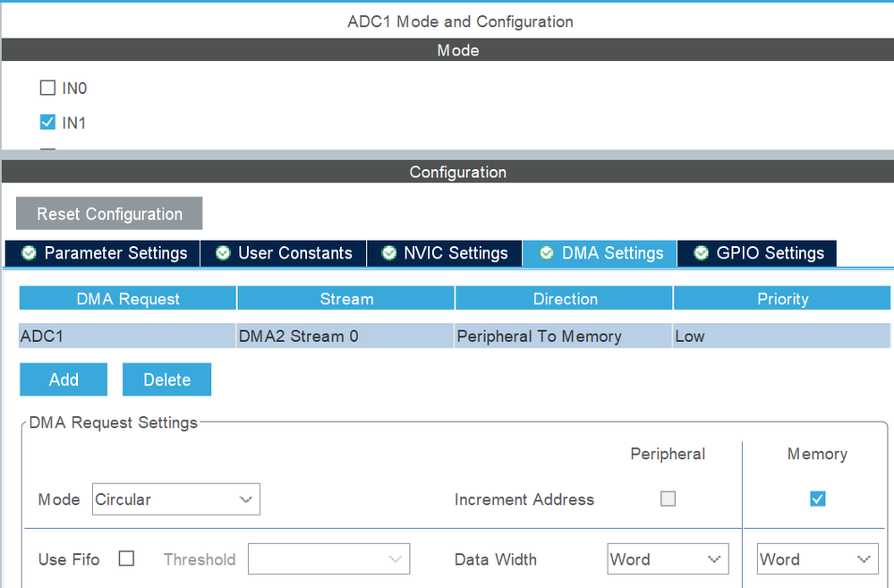Click the green check icon on User Constants
894x588 pixels.
click(x=223, y=253)
